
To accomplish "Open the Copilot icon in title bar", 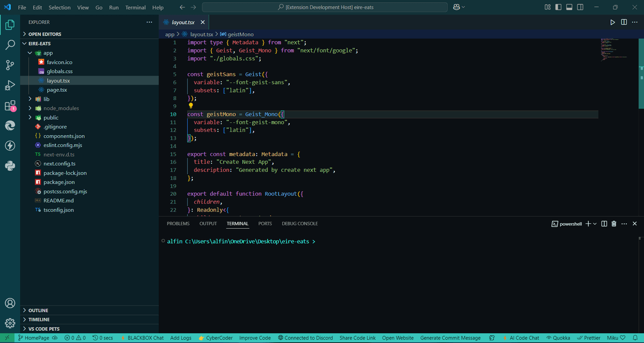I will point(456,7).
